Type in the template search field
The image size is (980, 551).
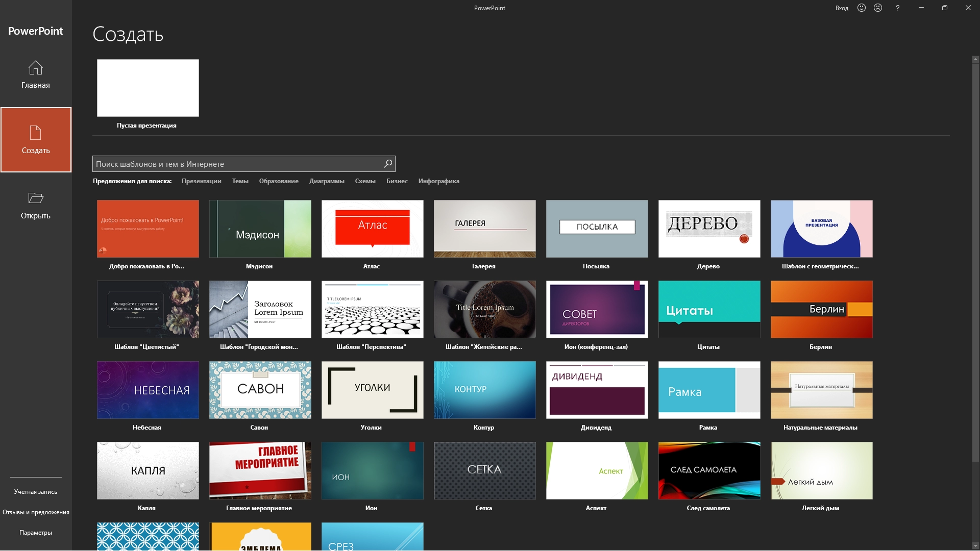tap(237, 164)
